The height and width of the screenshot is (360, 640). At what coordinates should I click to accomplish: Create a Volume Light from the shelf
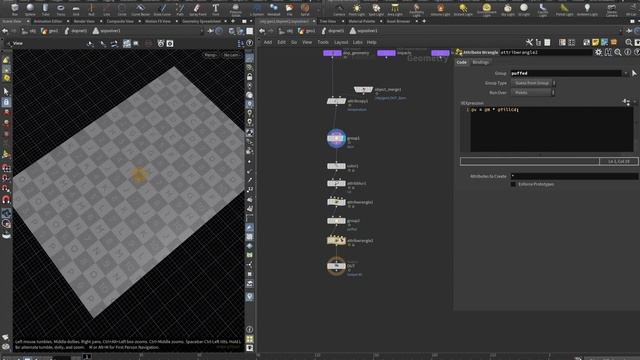pyautogui.click(x=441, y=9)
